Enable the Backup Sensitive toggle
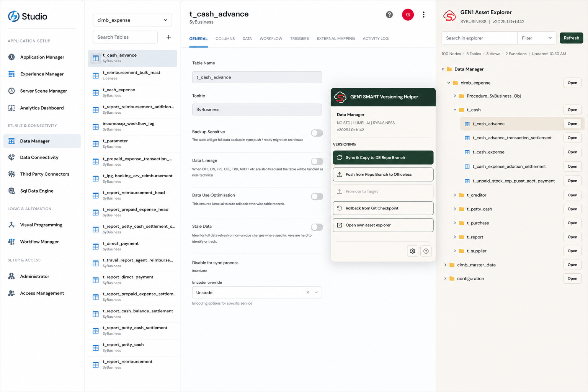Screen dimensions: 588x392 pyautogui.click(x=317, y=133)
